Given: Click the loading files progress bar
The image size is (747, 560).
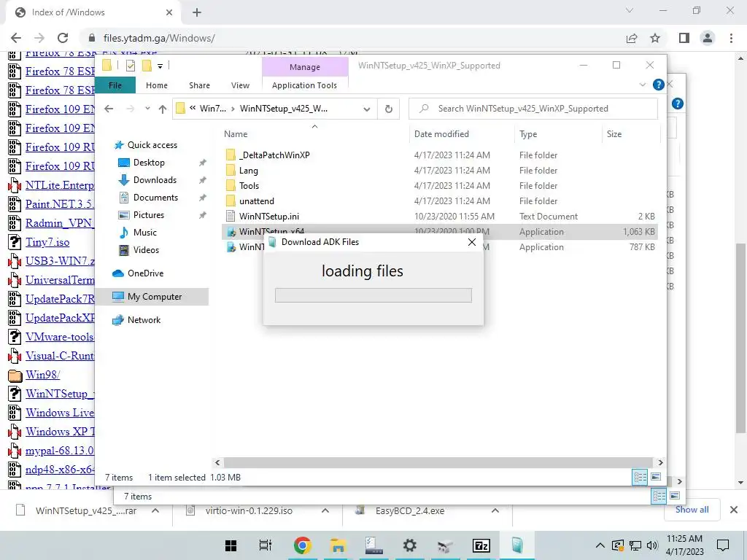Looking at the screenshot, I should click(x=373, y=295).
